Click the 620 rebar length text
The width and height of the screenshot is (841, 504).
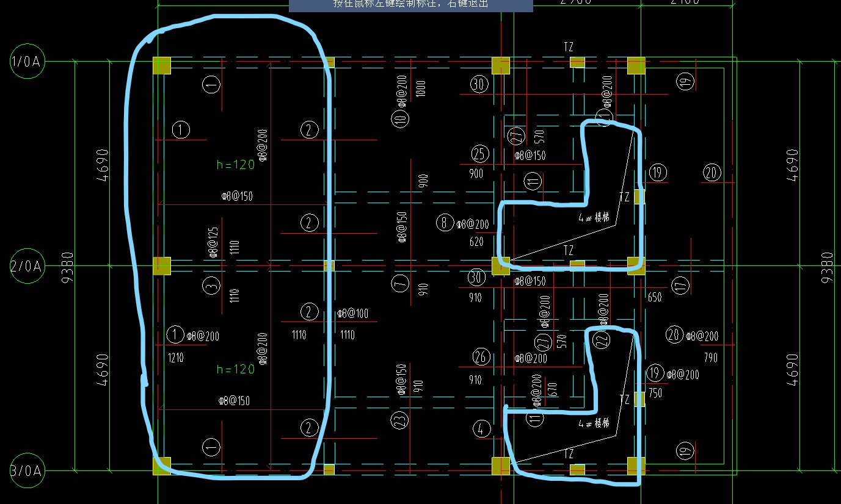click(476, 242)
